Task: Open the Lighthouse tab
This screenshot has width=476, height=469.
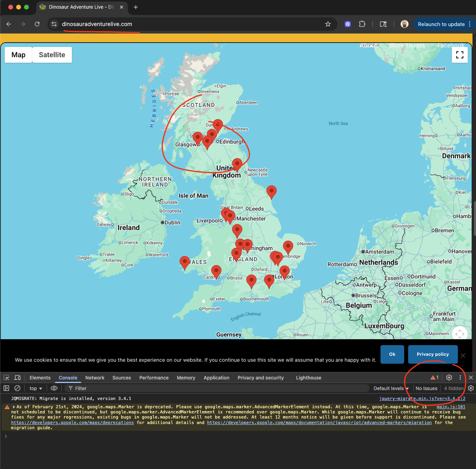Action: tap(309, 377)
